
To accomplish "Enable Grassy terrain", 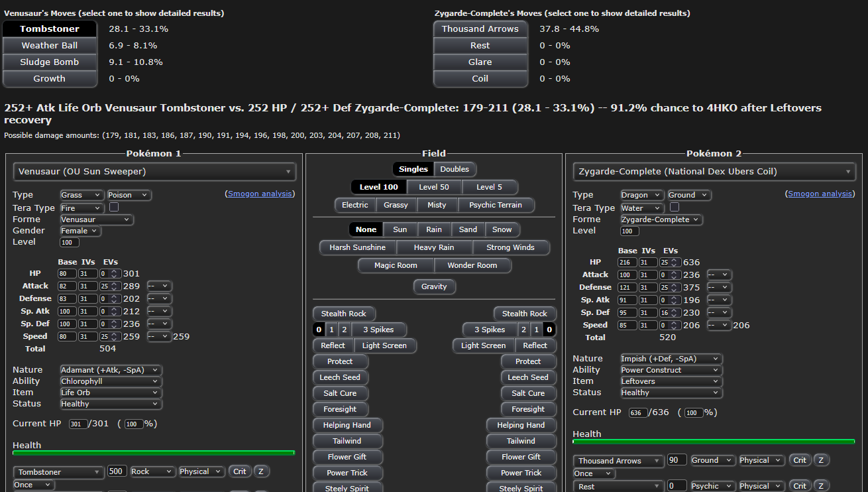I will click(x=396, y=205).
